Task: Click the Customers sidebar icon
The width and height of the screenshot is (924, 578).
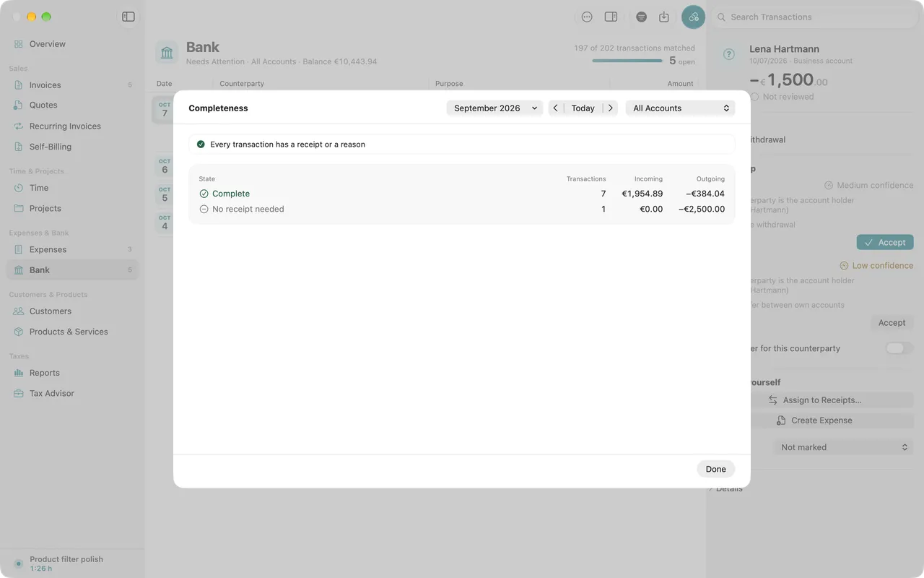Action: pos(19,311)
